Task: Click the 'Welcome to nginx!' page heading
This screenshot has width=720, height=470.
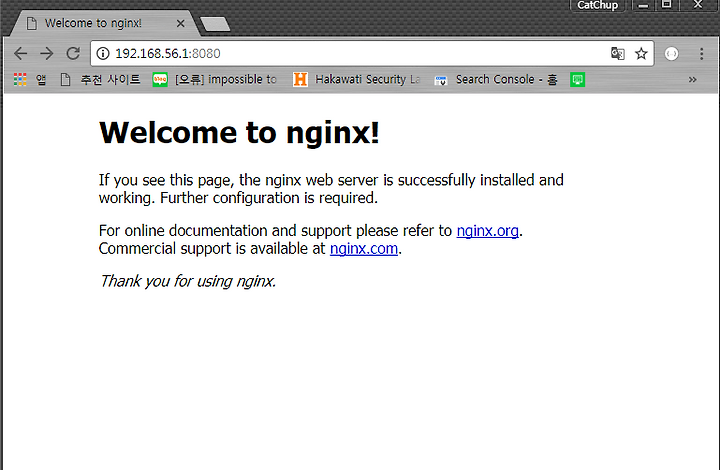Action: point(239,133)
